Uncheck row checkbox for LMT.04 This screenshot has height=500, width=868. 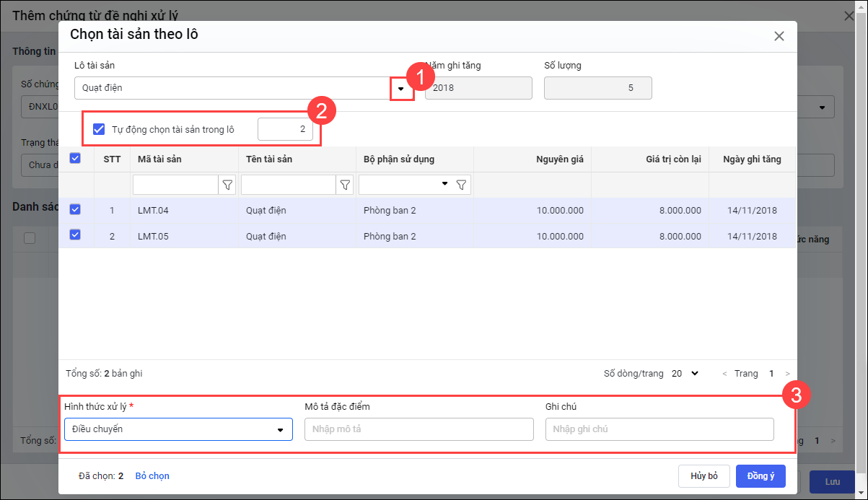click(x=75, y=210)
